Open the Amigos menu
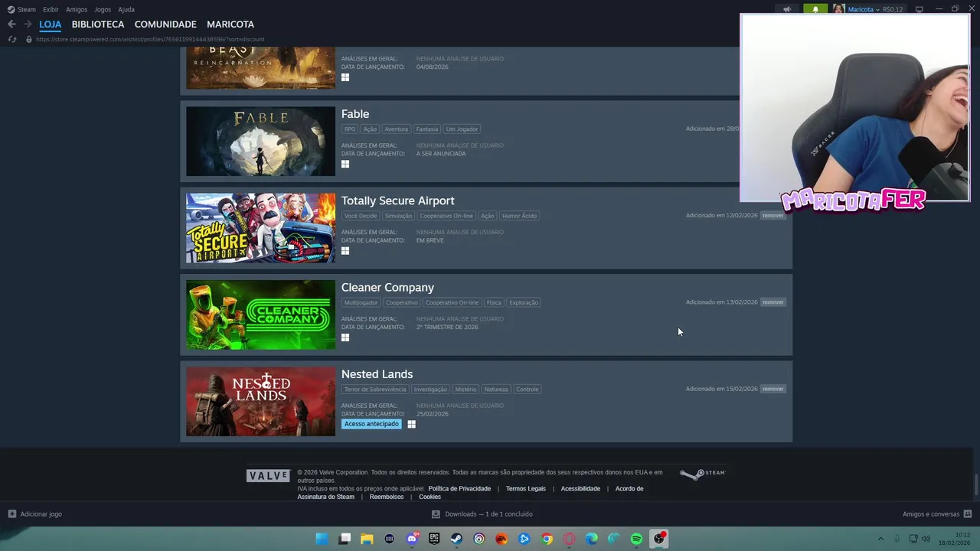Image resolution: width=980 pixels, height=551 pixels. 77,9
